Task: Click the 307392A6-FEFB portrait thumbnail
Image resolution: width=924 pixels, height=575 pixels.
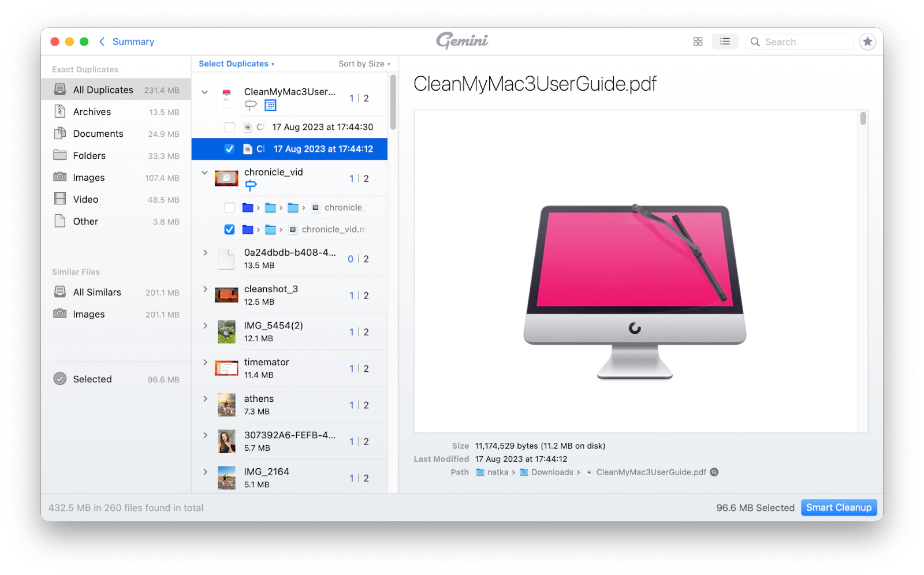Action: click(226, 441)
